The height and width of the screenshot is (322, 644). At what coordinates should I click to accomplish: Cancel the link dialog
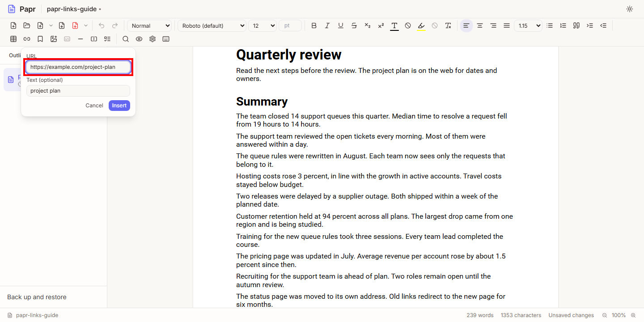coord(94,106)
